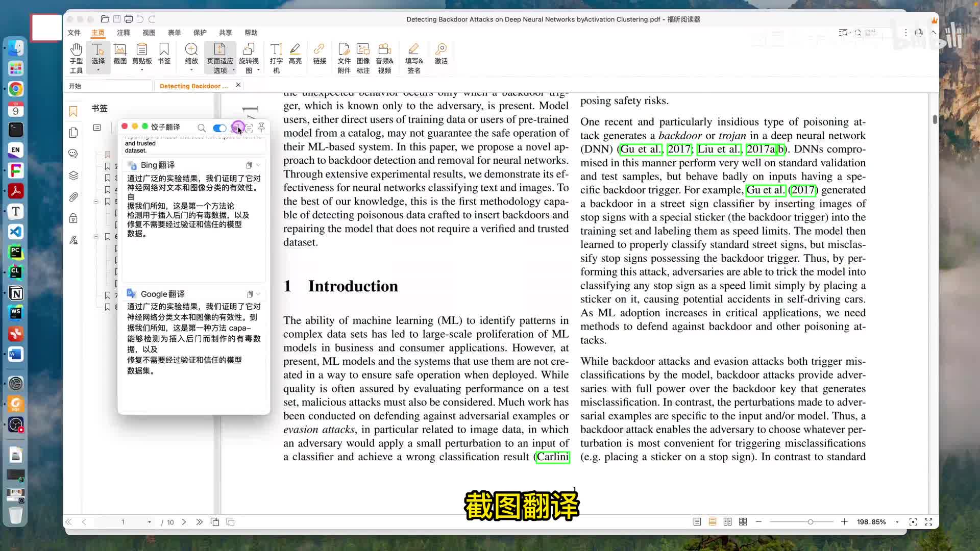Open the Attachments side panel
The width and height of the screenshot is (980, 551).
point(73,197)
